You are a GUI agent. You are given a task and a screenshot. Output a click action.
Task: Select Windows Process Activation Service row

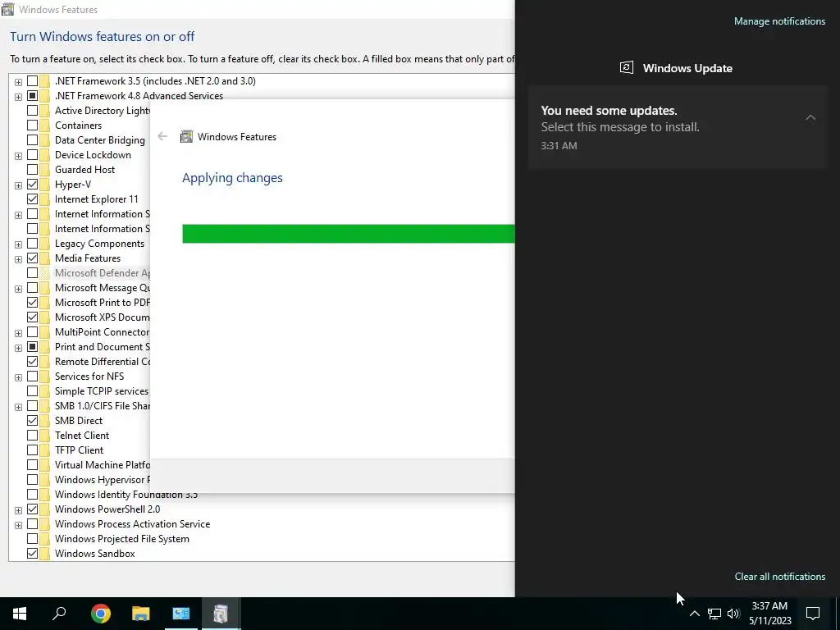point(132,524)
